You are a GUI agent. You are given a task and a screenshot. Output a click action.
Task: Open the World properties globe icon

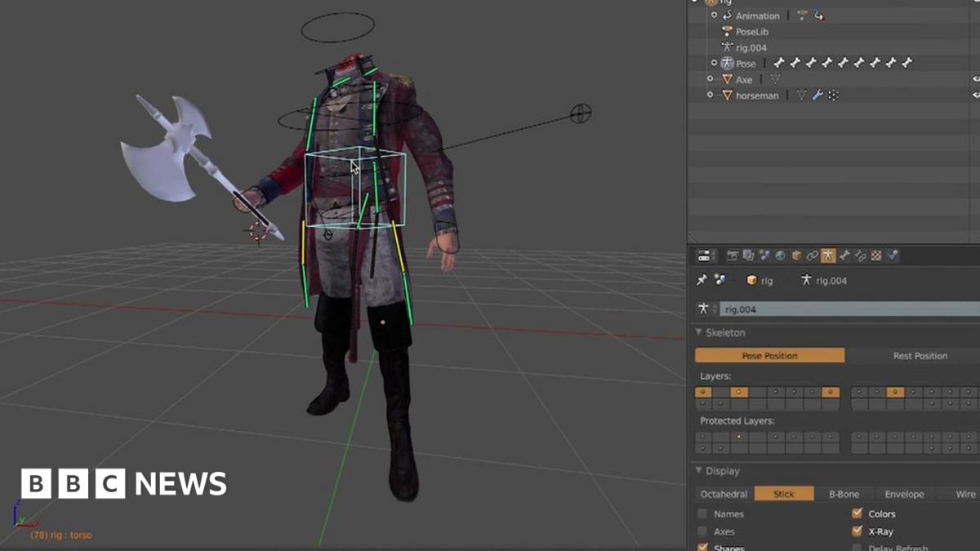tap(780, 256)
